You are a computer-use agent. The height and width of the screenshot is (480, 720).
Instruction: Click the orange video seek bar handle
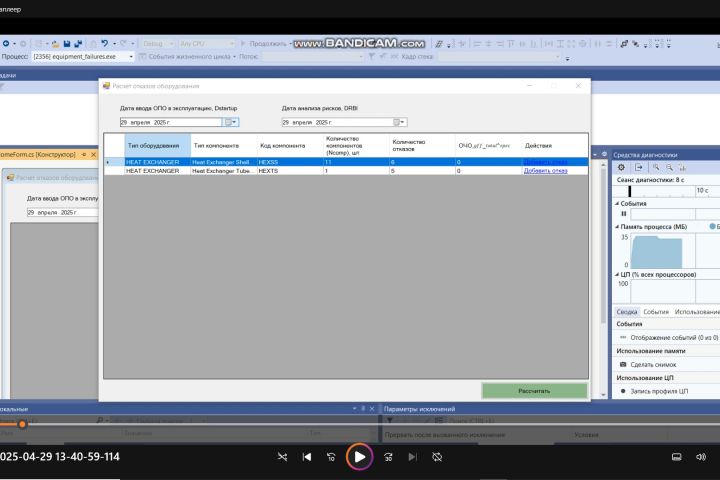[22, 424]
